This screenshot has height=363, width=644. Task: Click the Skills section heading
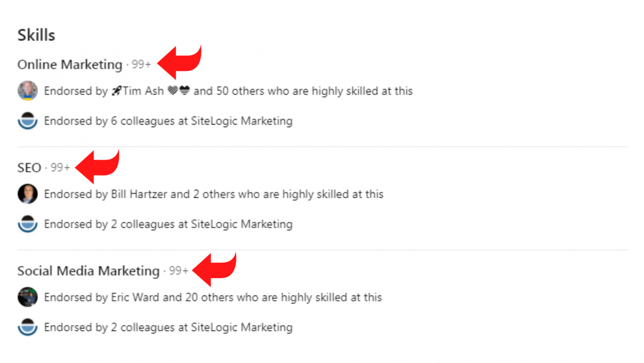tap(36, 35)
